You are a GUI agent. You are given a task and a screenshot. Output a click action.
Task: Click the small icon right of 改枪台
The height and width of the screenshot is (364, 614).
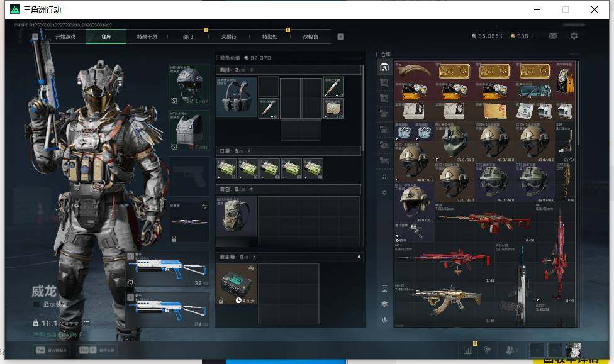click(x=341, y=37)
